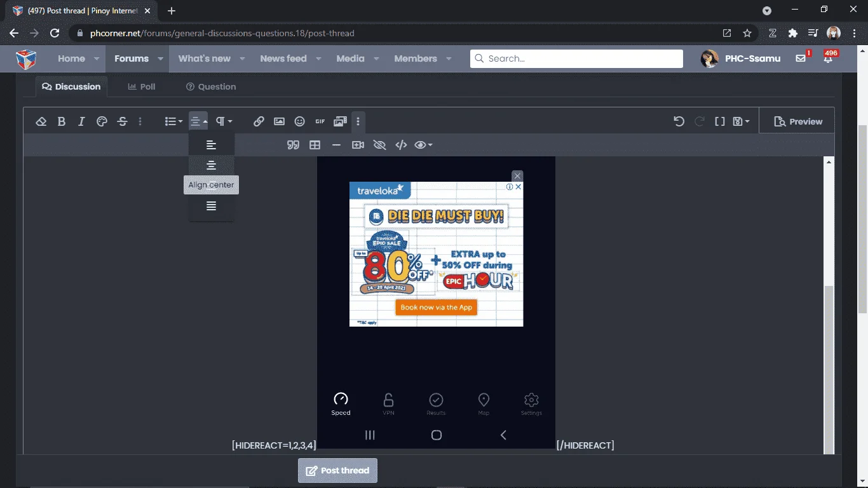Choose Justify text option
Screen dimensions: 868x488
point(212,206)
